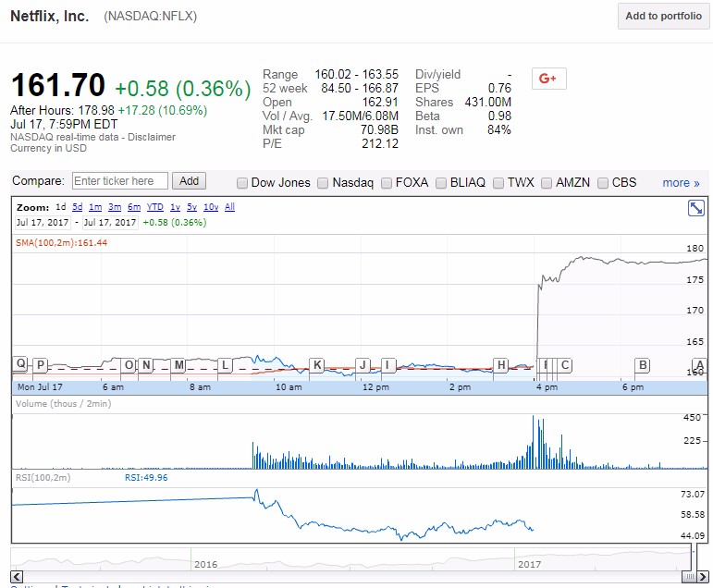Set chart zoom to 6m
713x588 pixels.
click(x=134, y=207)
